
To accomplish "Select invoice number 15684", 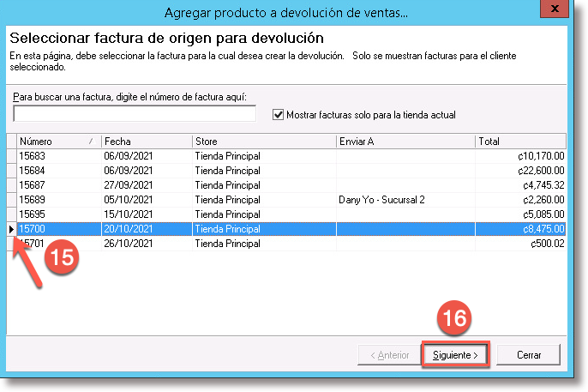I will (32, 171).
